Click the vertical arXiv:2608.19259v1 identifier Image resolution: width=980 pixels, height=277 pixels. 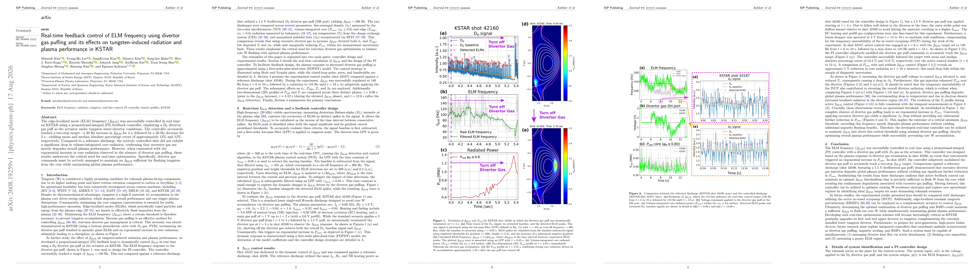(11, 138)
